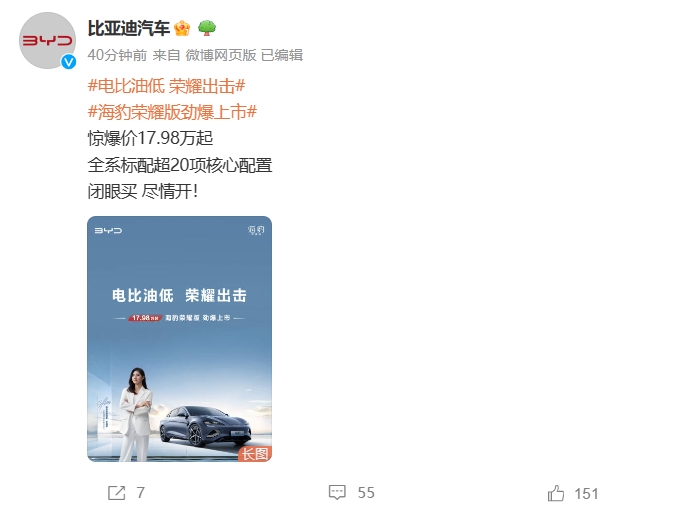The width and height of the screenshot is (695, 514).
Task: Open the BYD profile avatar
Action: pos(47,40)
